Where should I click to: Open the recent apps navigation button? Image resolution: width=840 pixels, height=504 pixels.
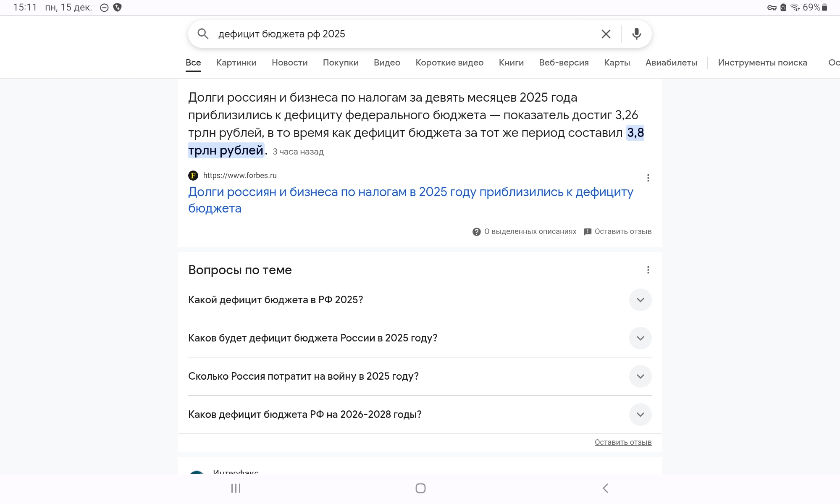point(236,488)
